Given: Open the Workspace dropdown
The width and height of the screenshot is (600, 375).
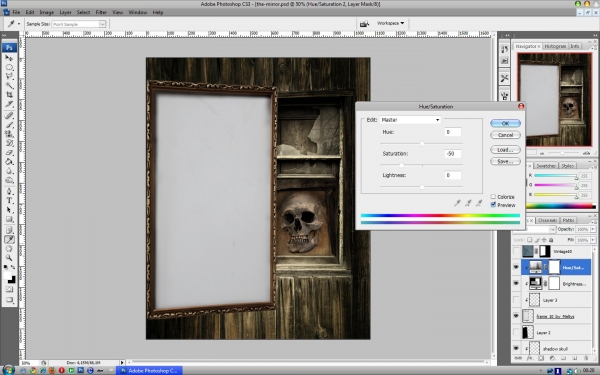Looking at the screenshot, I should click(390, 23).
